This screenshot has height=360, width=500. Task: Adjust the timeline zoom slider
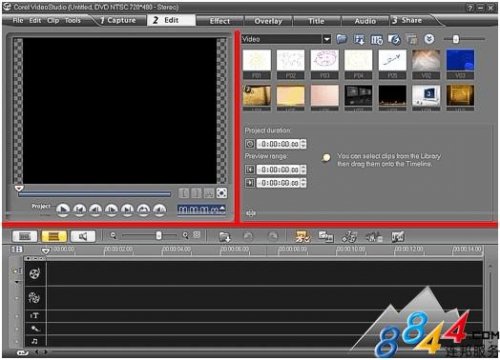click(159, 236)
